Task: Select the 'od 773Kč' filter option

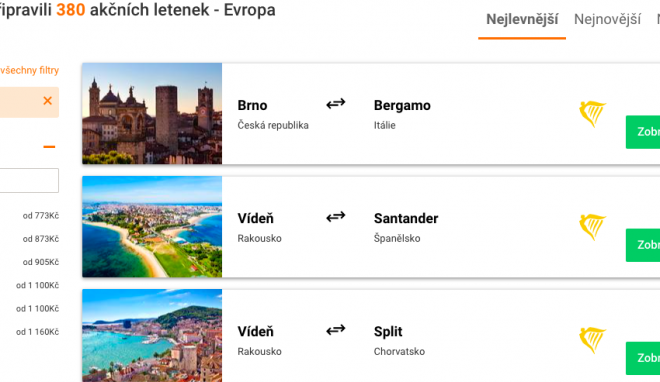Action: click(41, 216)
